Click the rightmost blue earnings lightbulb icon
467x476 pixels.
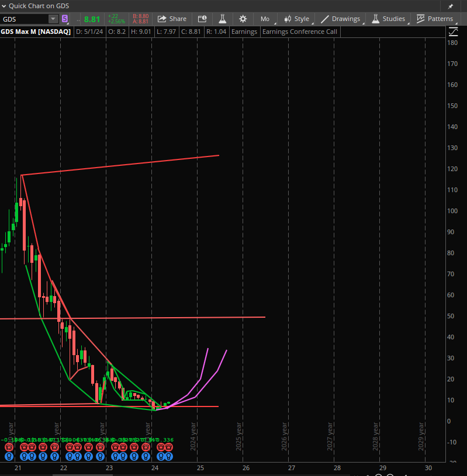[169, 456]
